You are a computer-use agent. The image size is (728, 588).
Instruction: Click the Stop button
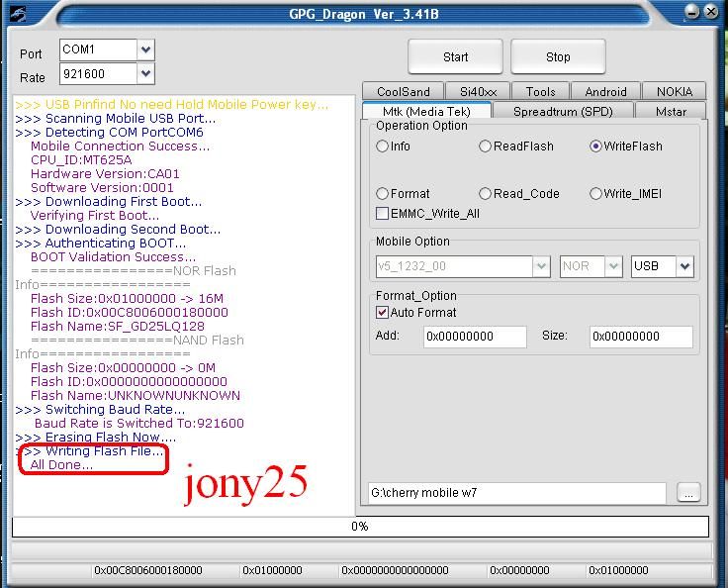click(558, 56)
